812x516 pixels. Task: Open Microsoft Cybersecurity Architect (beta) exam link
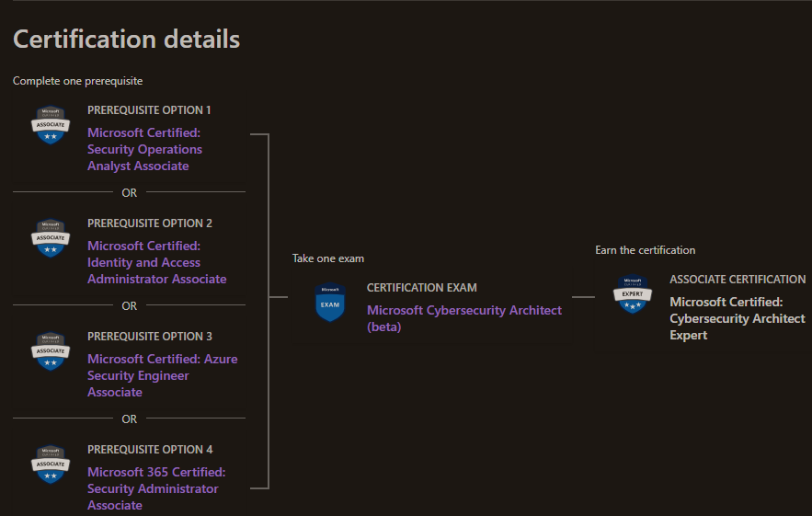[464, 318]
